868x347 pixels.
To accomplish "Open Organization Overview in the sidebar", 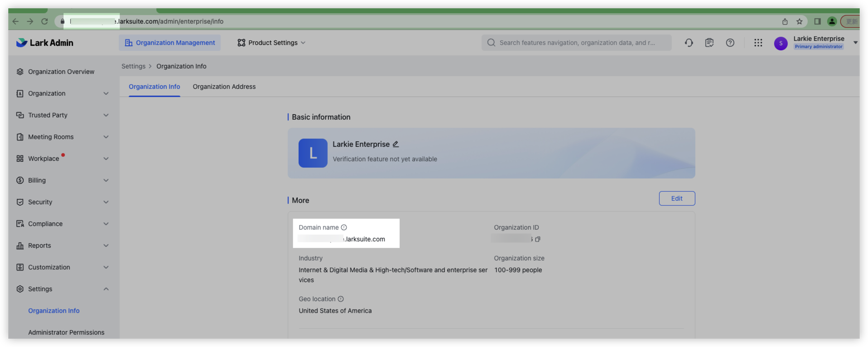I will [61, 72].
